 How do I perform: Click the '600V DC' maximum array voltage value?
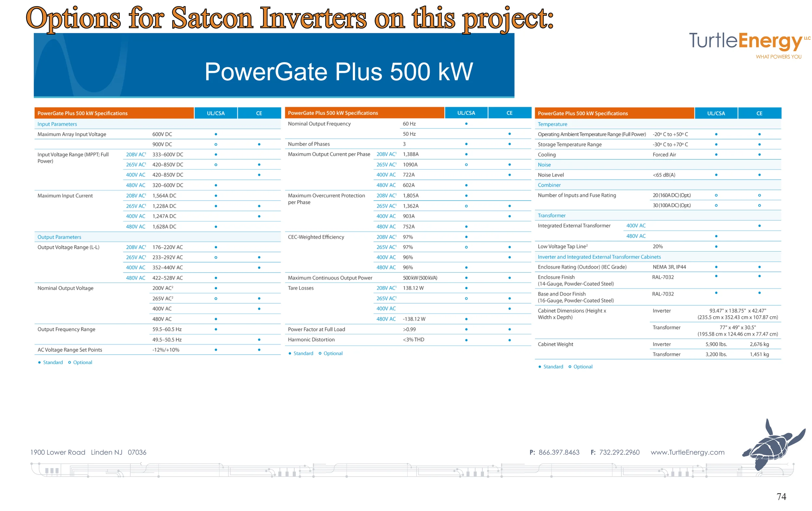click(162, 134)
